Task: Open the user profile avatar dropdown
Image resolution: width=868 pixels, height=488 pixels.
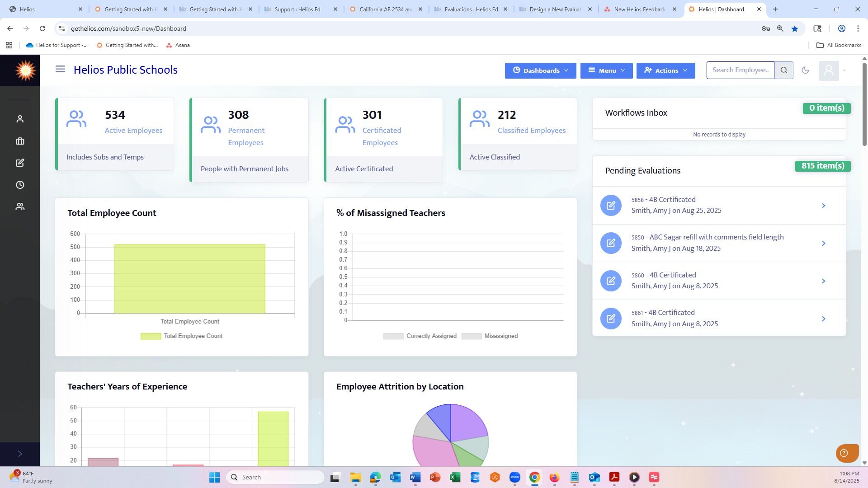Action: tap(833, 70)
